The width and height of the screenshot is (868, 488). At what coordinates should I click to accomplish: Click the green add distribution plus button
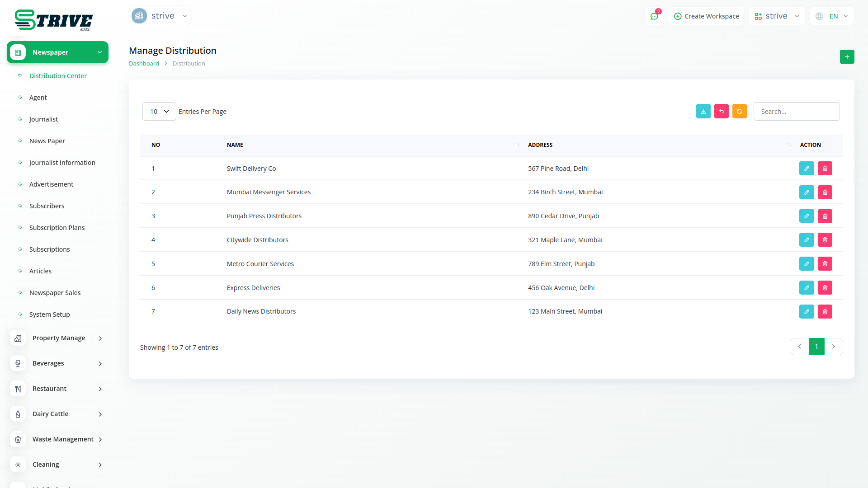847,56
